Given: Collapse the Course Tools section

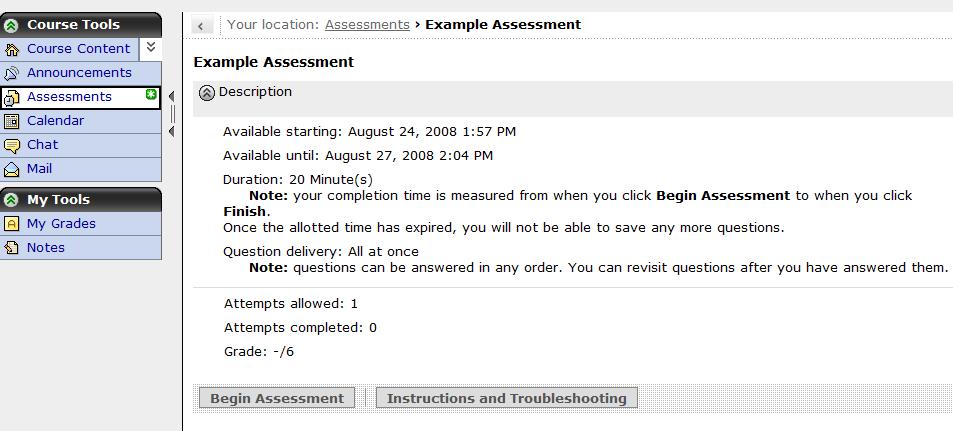Looking at the screenshot, I should (x=11, y=25).
